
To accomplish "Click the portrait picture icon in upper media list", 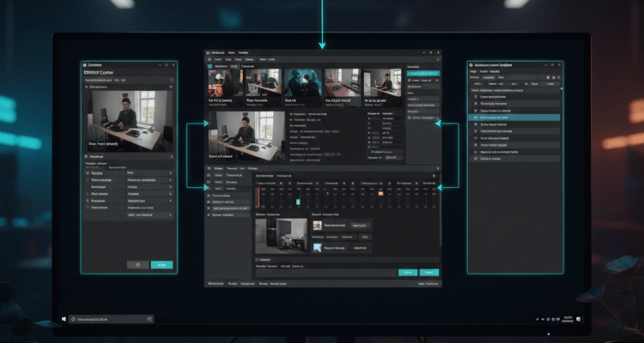I will [317, 225].
